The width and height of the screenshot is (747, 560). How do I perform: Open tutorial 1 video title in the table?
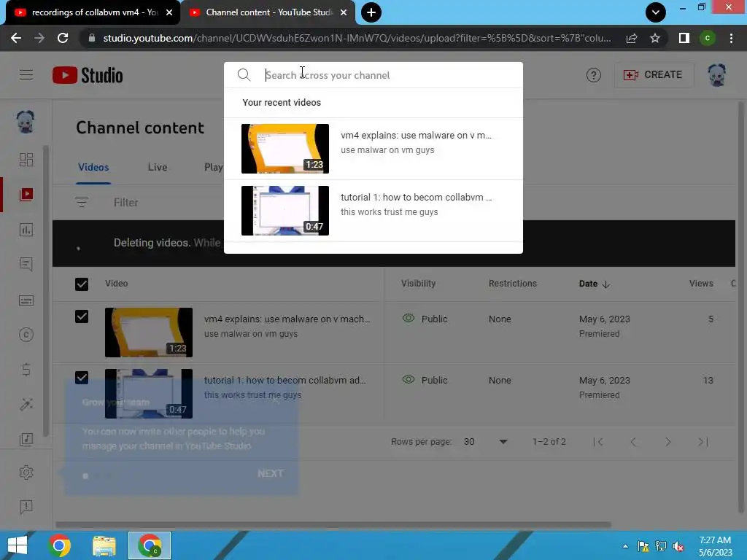click(x=285, y=380)
